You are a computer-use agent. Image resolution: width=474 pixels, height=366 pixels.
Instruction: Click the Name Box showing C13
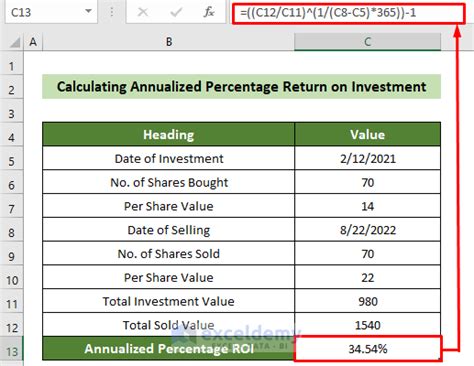[x=51, y=12]
